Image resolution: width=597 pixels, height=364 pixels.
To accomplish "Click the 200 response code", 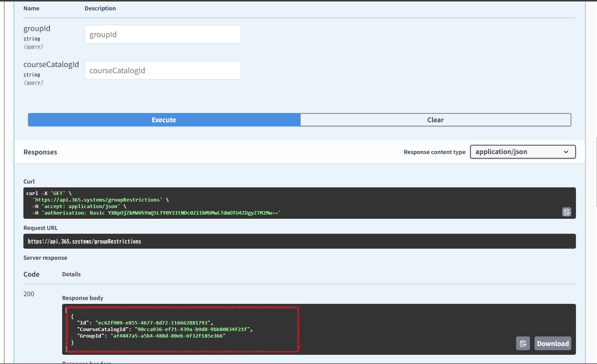I will pyautogui.click(x=29, y=294).
